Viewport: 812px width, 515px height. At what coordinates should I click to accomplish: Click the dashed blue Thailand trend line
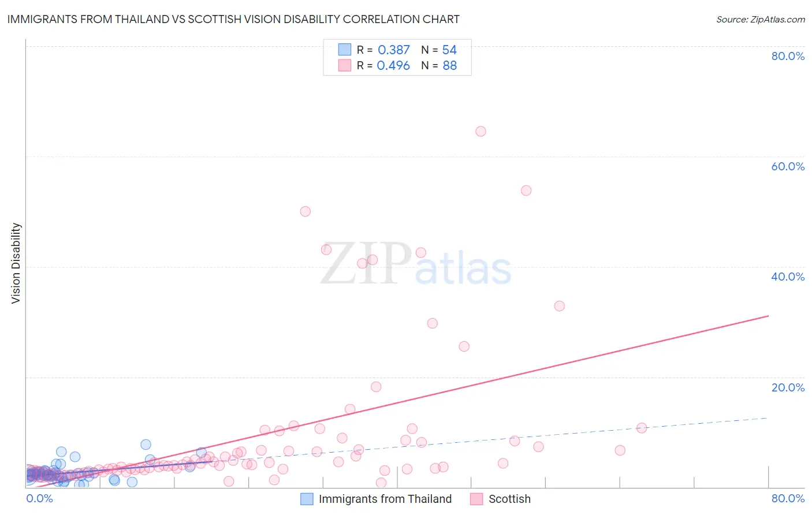click(520, 439)
